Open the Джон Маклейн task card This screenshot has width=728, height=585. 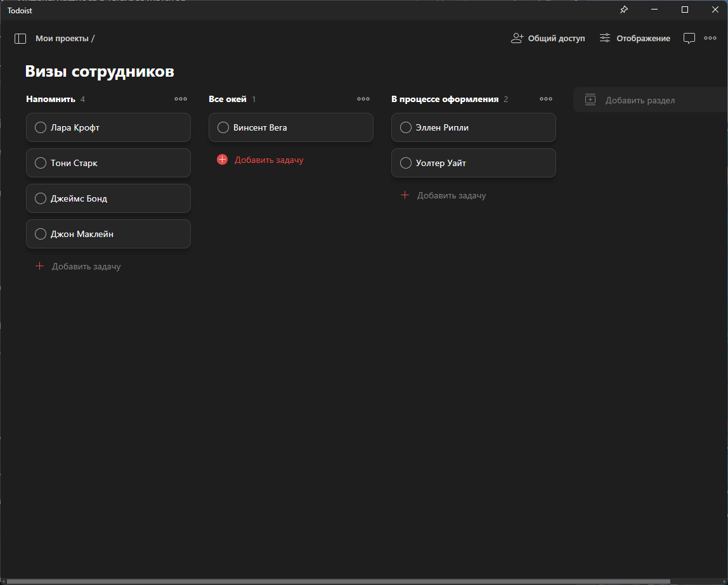[108, 234]
